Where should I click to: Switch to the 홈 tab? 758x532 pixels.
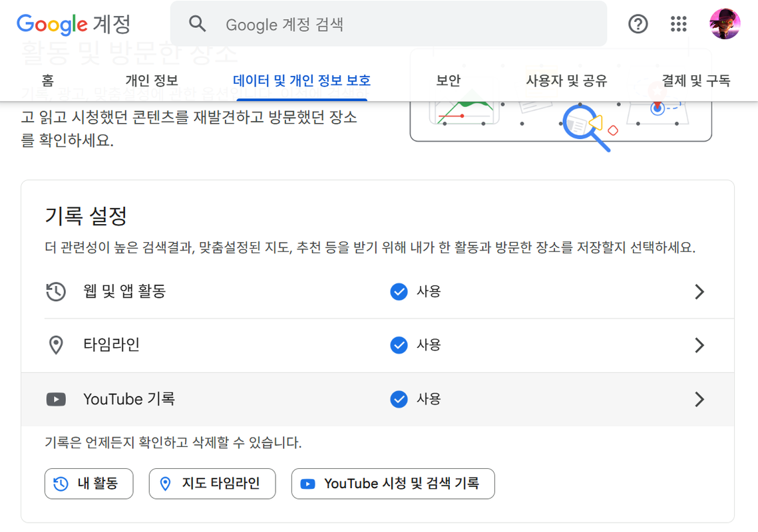[47, 80]
